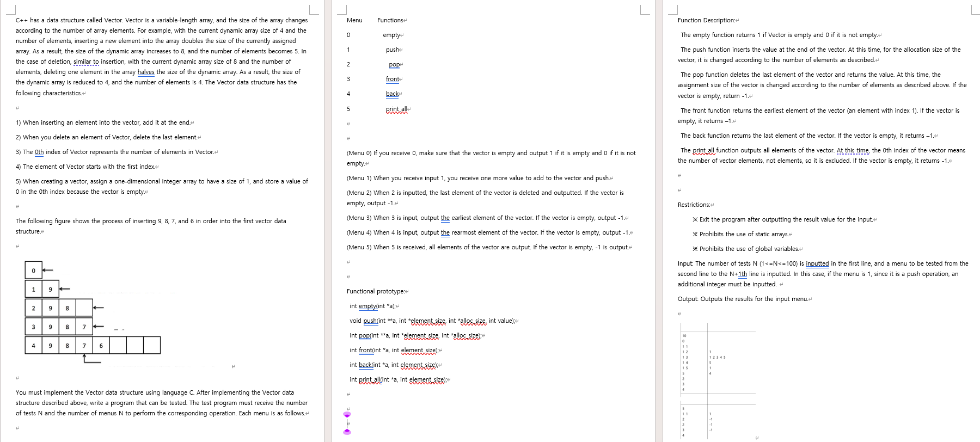The height and width of the screenshot is (442, 980).
Task: Click the 'int print_all(int *a, int element_size);' line
Action: tap(398, 379)
